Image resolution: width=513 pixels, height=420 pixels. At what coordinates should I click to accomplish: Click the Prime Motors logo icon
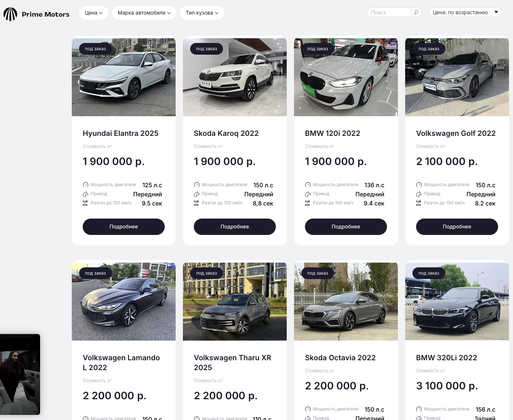pyautogui.click(x=10, y=14)
